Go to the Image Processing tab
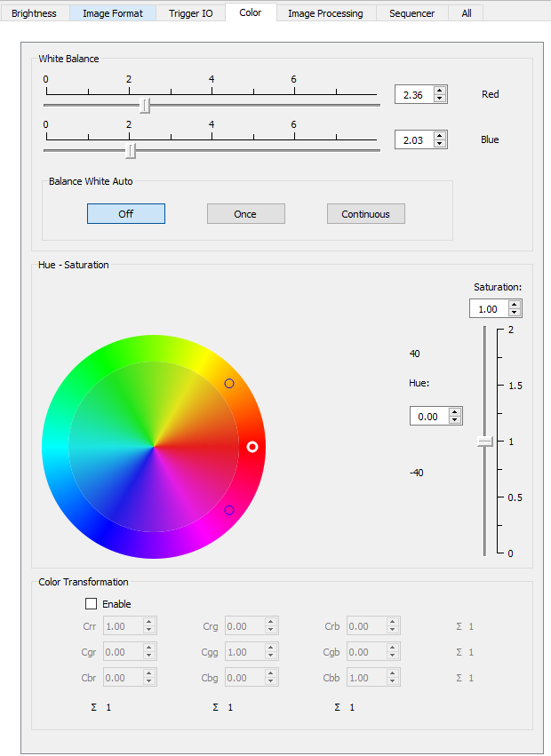Viewport: 551px width, 756px height. (325, 13)
